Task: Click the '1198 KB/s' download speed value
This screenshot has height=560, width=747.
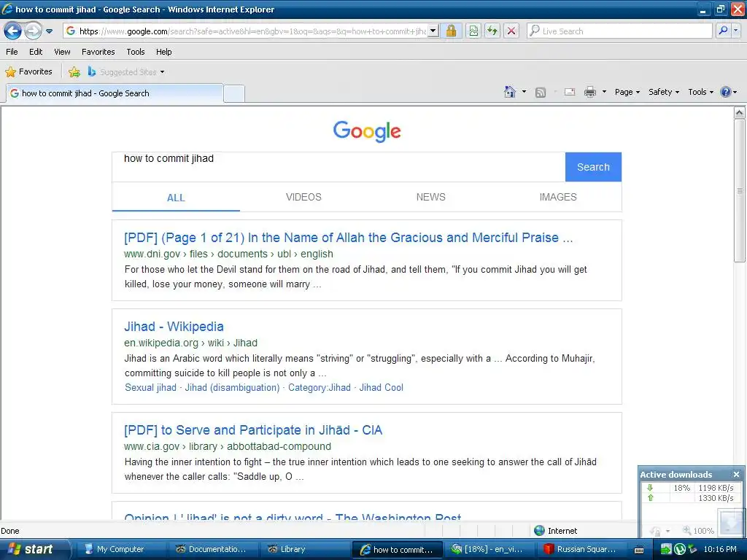Action: (x=716, y=488)
